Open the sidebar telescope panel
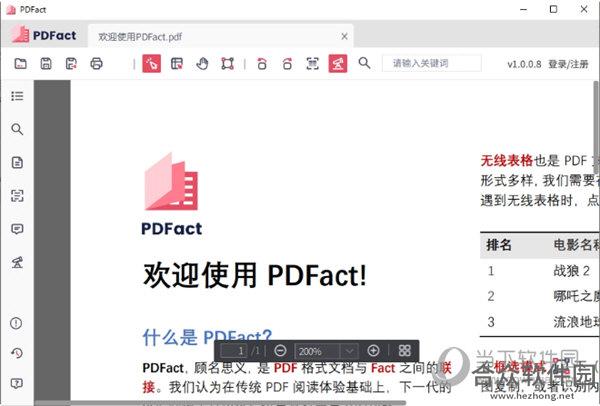 click(x=17, y=263)
